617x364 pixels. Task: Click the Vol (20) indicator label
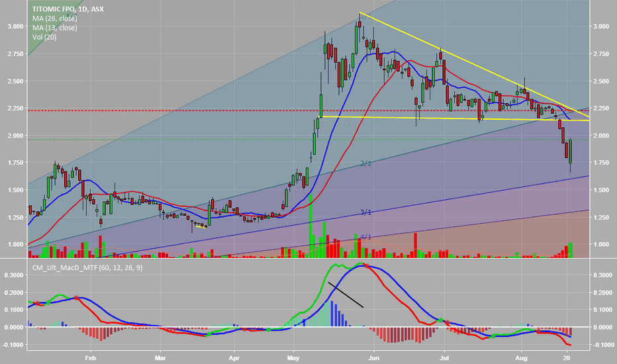point(44,37)
